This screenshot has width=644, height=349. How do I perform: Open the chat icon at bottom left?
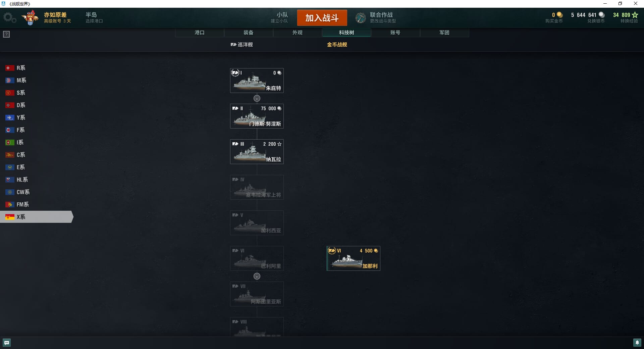click(x=7, y=343)
